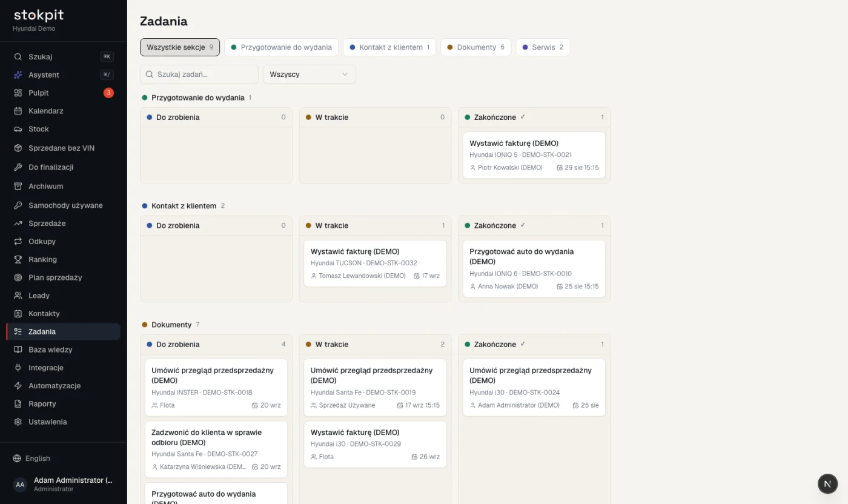Open the Hyundai i30 DEMO-STK-0024 card
The width and height of the screenshot is (848, 504).
pyautogui.click(x=534, y=388)
